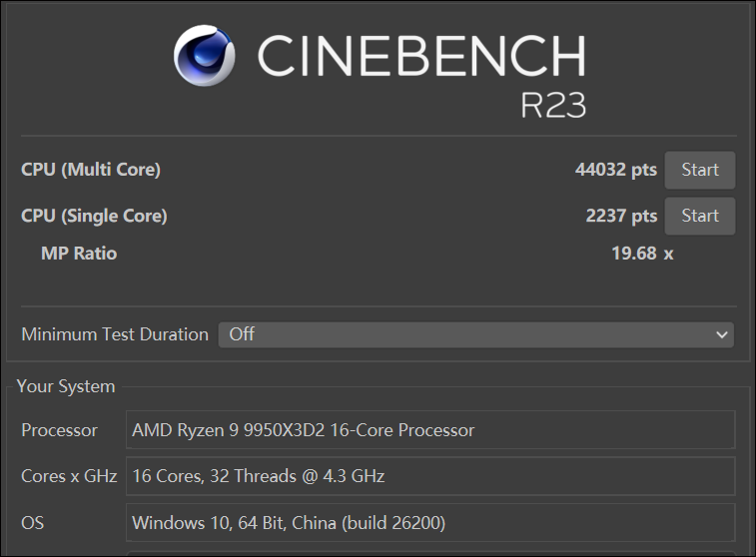The width and height of the screenshot is (756, 557).
Task: Open the Minimum Test Duration dropdown
Action: pyautogui.click(x=476, y=334)
